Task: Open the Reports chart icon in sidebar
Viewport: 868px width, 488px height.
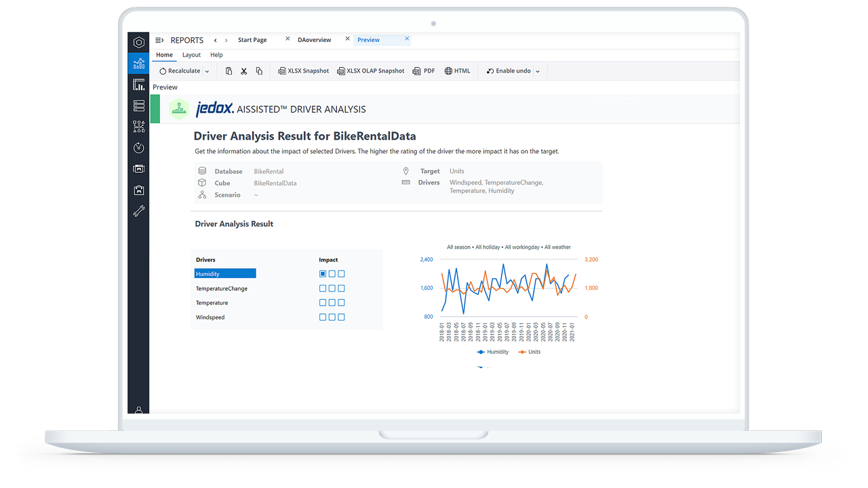Action: [x=139, y=64]
